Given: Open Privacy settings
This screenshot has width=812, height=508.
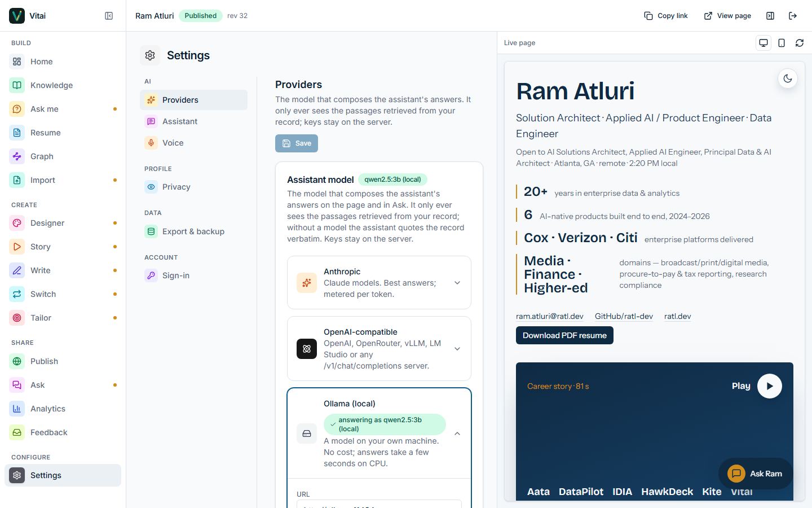Looking at the screenshot, I should (193, 187).
